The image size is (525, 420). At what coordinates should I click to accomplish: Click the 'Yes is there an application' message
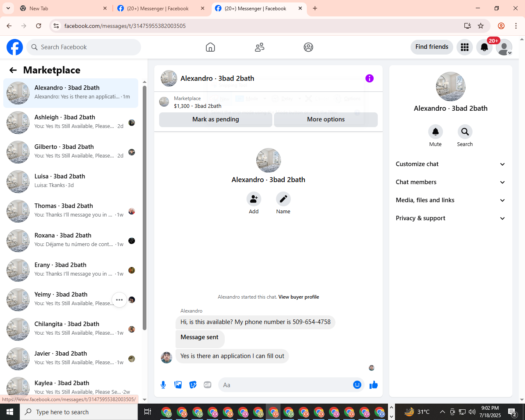[x=232, y=356]
